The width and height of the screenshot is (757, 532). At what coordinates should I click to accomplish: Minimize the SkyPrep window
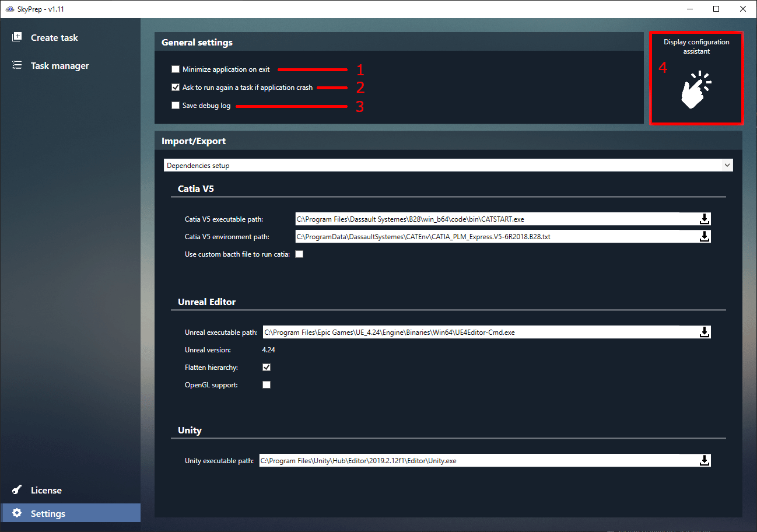pyautogui.click(x=690, y=9)
